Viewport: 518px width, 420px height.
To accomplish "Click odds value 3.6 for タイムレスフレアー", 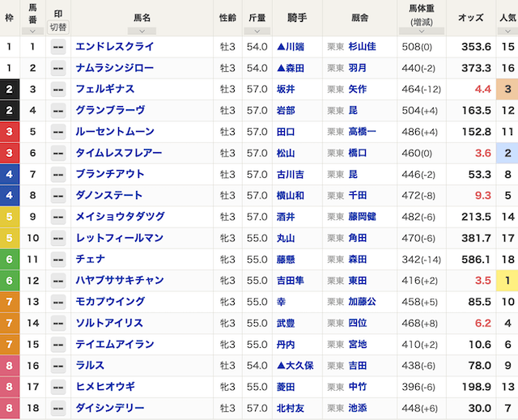I will point(483,153).
